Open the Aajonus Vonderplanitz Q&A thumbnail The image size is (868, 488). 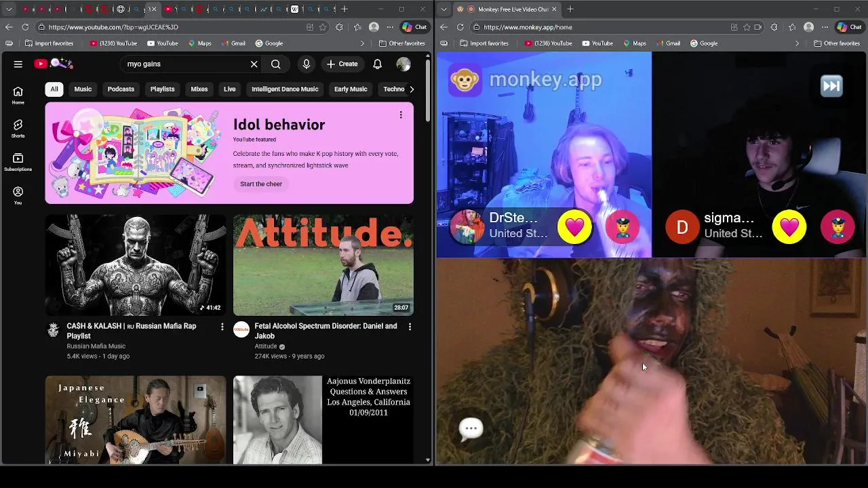pyautogui.click(x=323, y=420)
